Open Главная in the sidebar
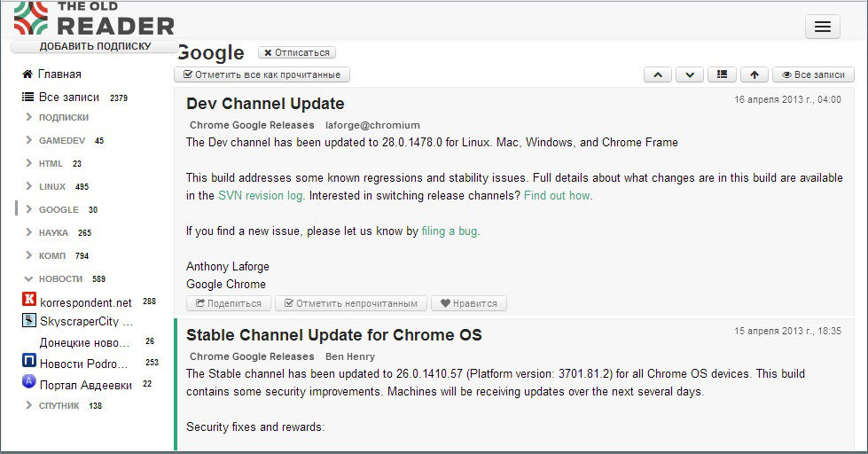 [x=59, y=74]
